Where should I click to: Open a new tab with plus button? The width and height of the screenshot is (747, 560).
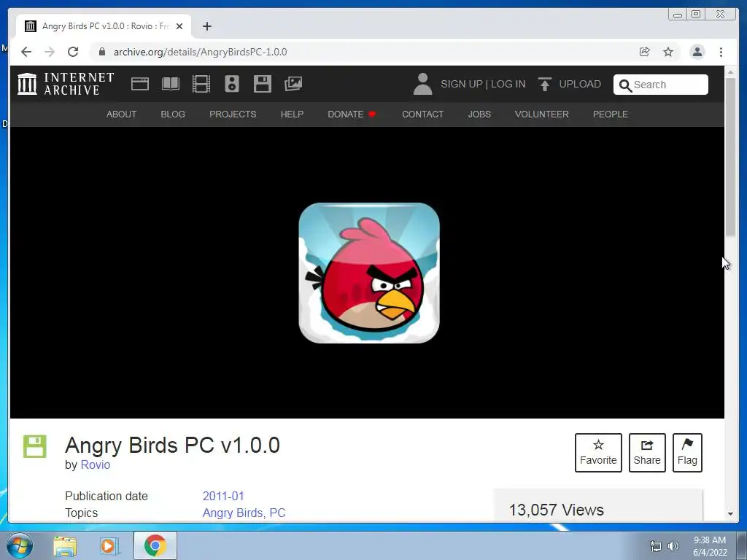pyautogui.click(x=206, y=26)
